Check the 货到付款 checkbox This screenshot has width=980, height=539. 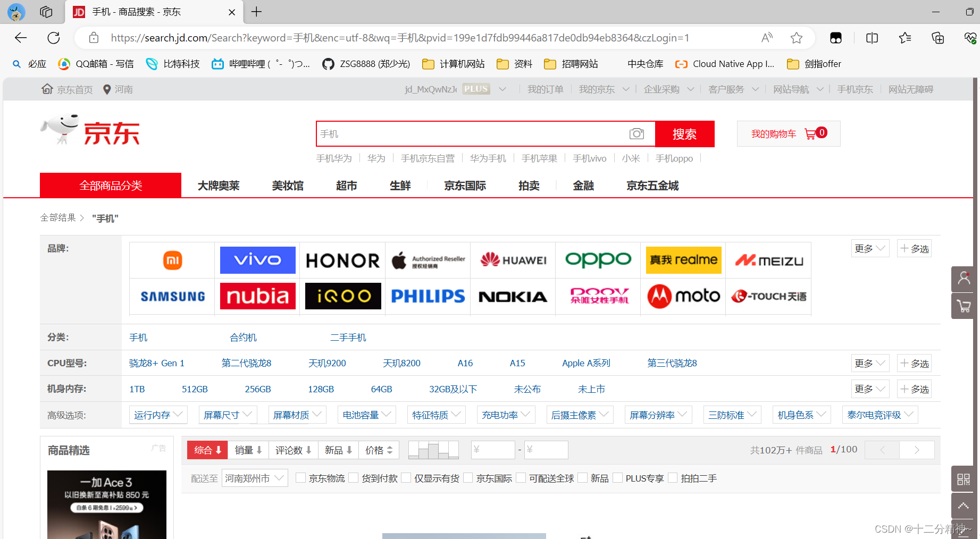353,478
